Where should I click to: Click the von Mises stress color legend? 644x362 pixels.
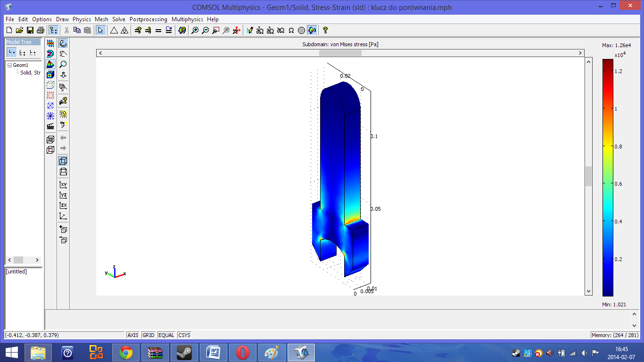[x=608, y=178]
